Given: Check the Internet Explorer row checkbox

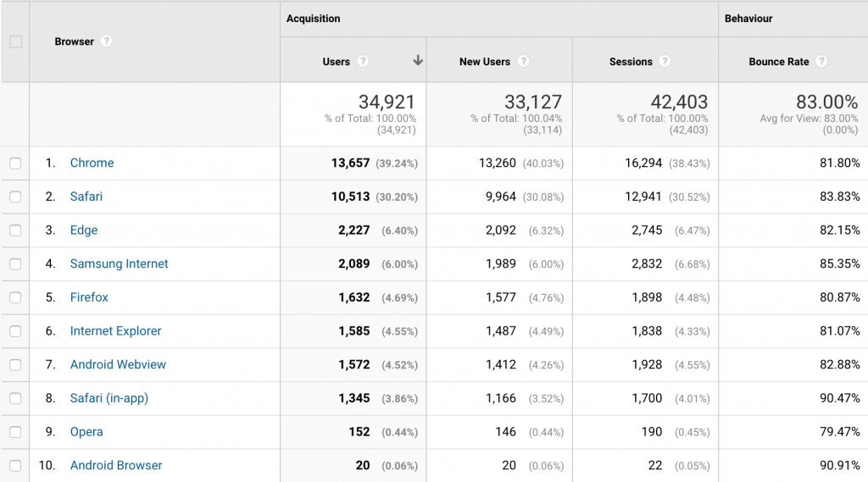Looking at the screenshot, I should click(15, 331).
